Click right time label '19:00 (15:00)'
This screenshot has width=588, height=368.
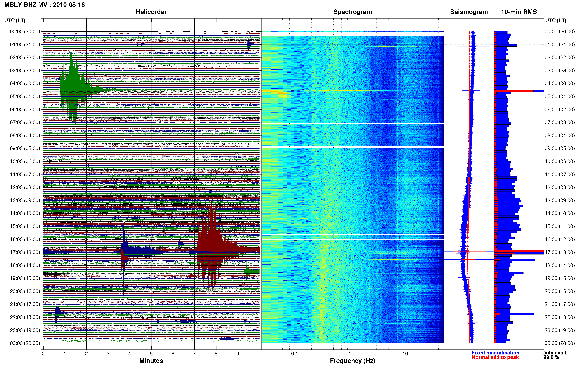[x=560, y=278]
